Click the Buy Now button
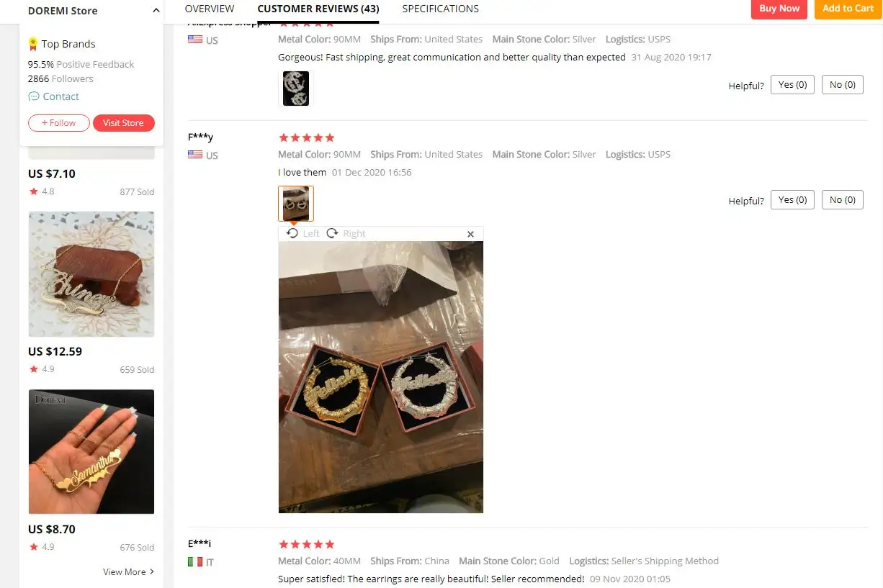883x588 pixels. coord(779,9)
